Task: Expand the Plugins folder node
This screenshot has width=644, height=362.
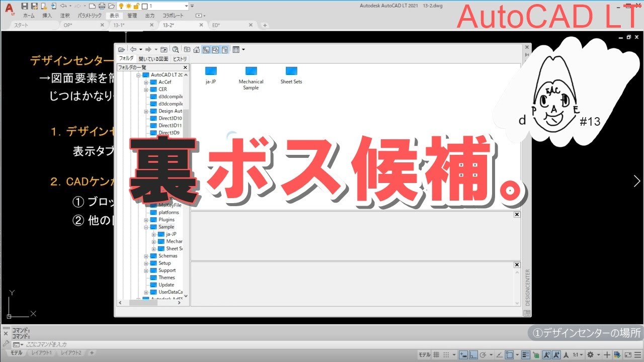Action: click(146, 220)
